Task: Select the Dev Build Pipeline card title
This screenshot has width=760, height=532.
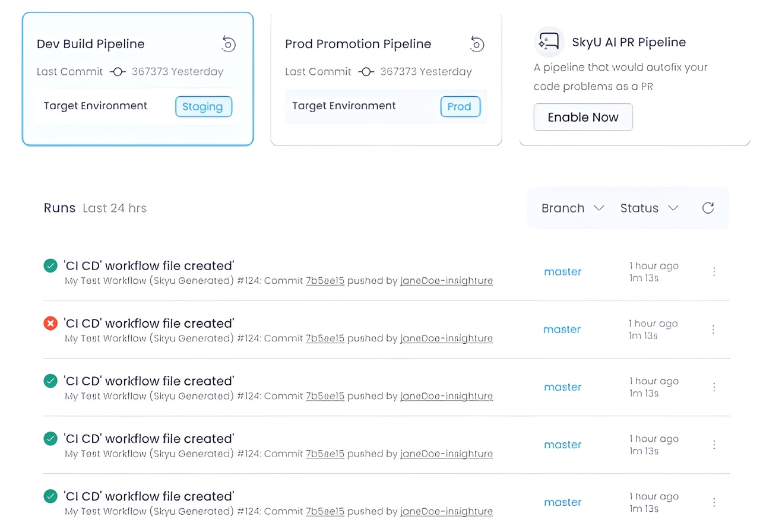Action: [x=91, y=44]
